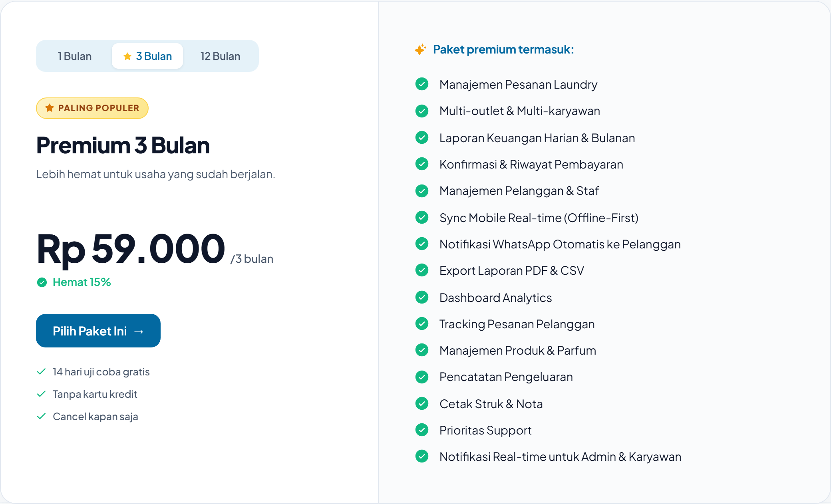The width and height of the screenshot is (831, 504).
Task: Click the arrow icon inside Pilih Paket Ini
Action: click(139, 331)
